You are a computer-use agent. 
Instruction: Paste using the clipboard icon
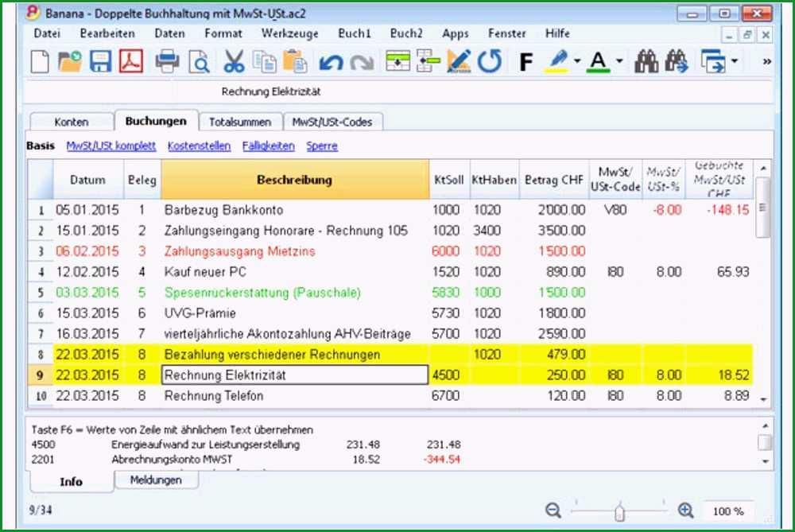coord(295,61)
